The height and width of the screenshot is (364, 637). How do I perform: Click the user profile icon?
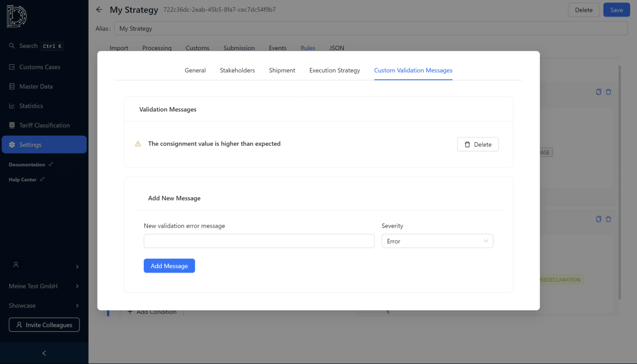click(x=16, y=265)
